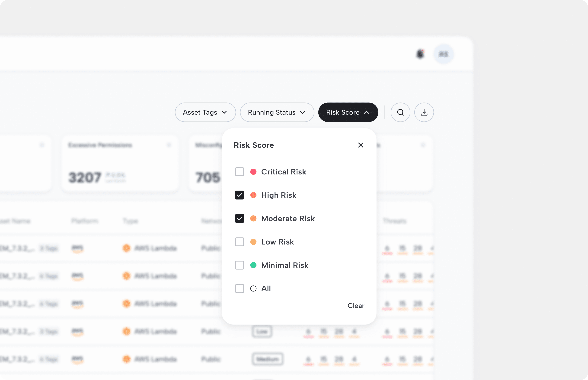Open the AS user avatar

(x=443, y=54)
